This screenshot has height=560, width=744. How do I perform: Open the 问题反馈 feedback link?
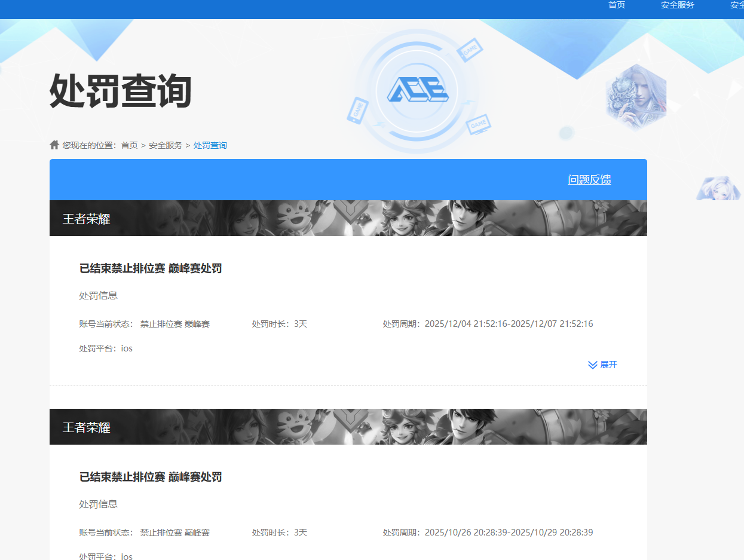(x=589, y=180)
